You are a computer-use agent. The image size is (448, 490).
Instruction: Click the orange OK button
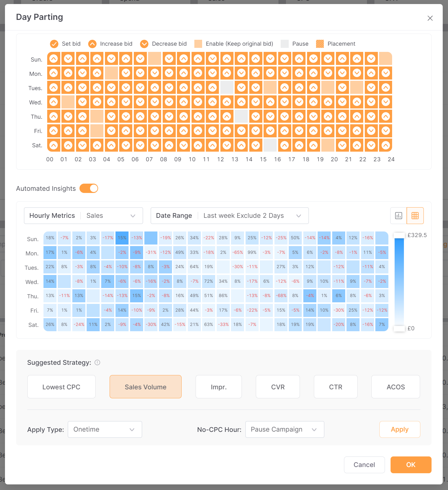411,465
